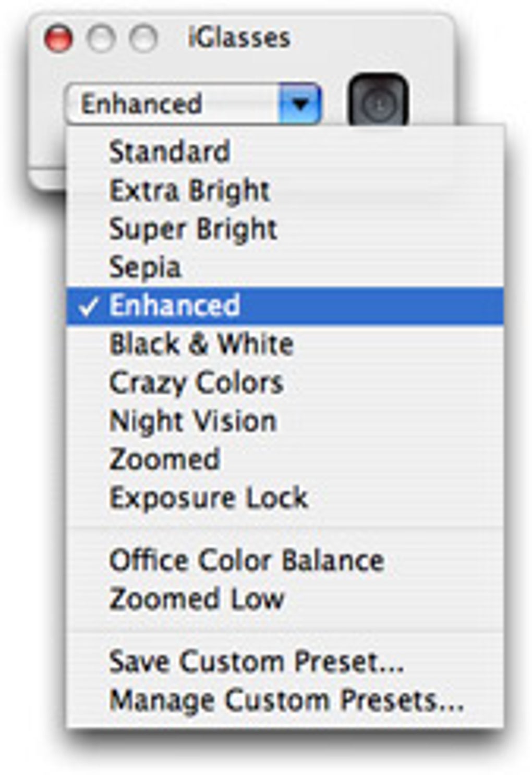Select the Zoomed preset
This screenshot has height=775, width=532.
coord(285,459)
